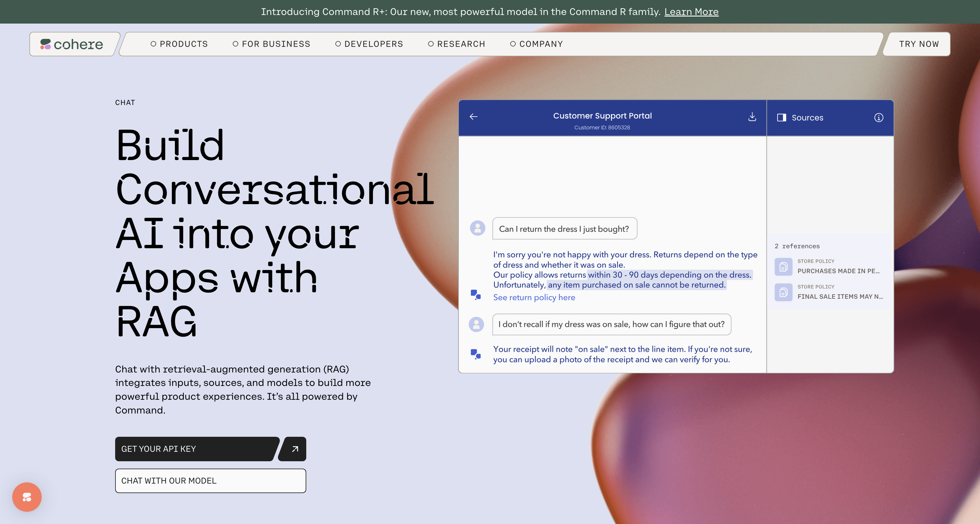The width and height of the screenshot is (980, 524).
Task: Click the 'Purchases Made In Pe…' reference title
Action: click(x=839, y=271)
